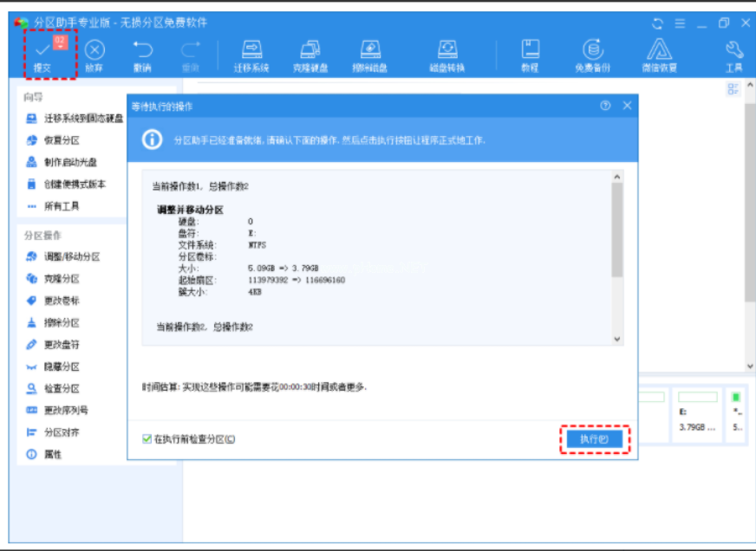756x551 pixels.
Task: Close the 等待执行的操作 dialog
Action: (627, 106)
